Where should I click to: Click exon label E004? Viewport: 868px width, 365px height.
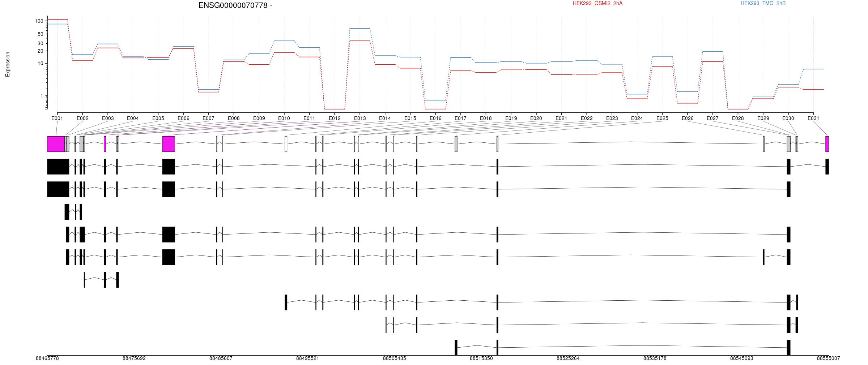coord(133,118)
